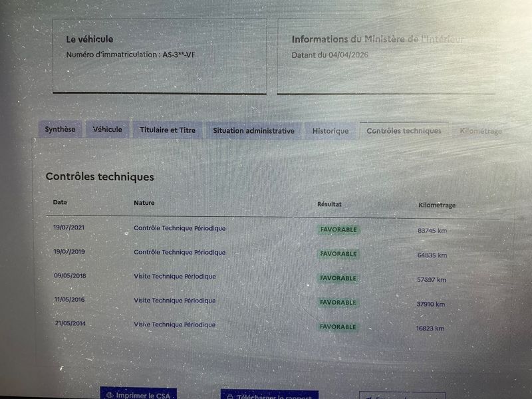Go to the Historique tab

(331, 131)
